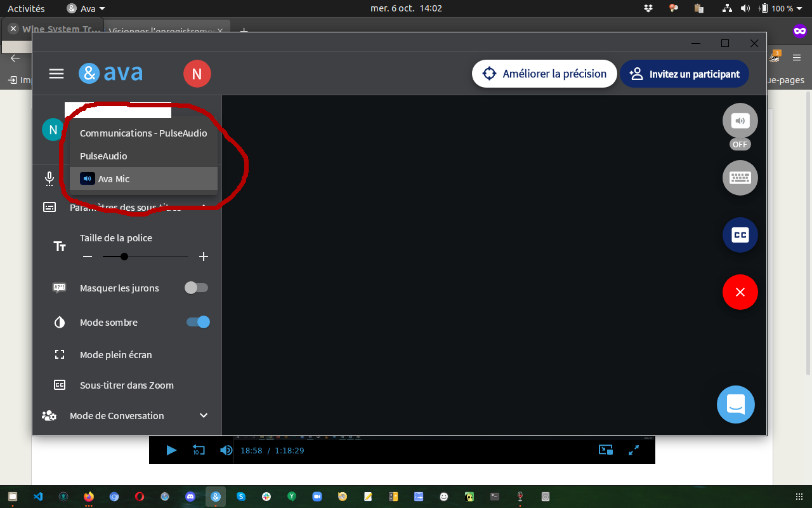Expand Mode de Conversation chevron

(204, 415)
